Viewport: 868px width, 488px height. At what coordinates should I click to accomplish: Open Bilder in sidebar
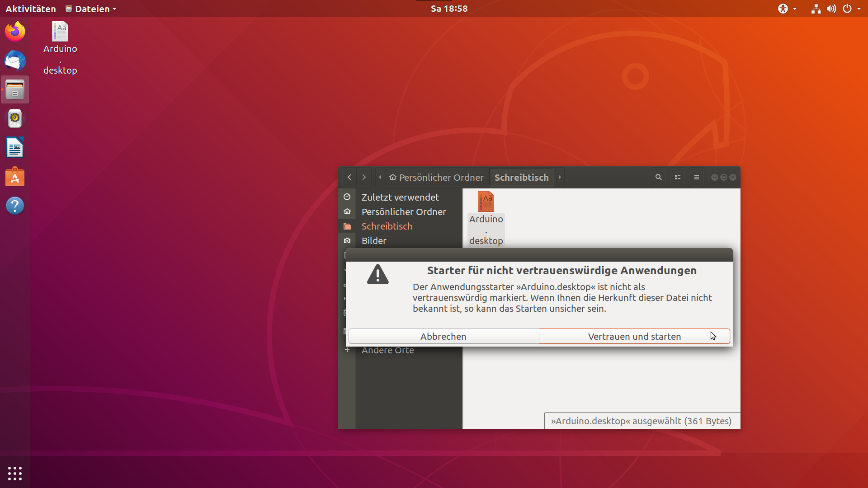(400, 241)
